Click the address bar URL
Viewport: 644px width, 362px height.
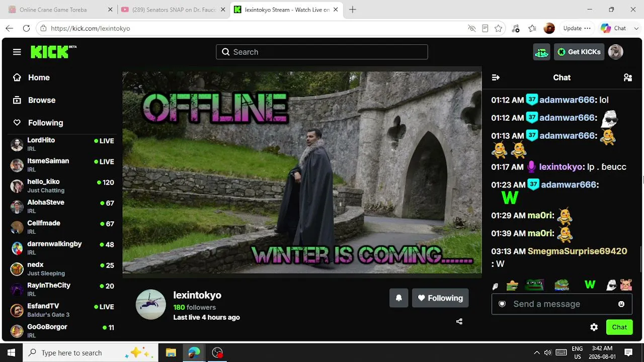click(x=91, y=28)
